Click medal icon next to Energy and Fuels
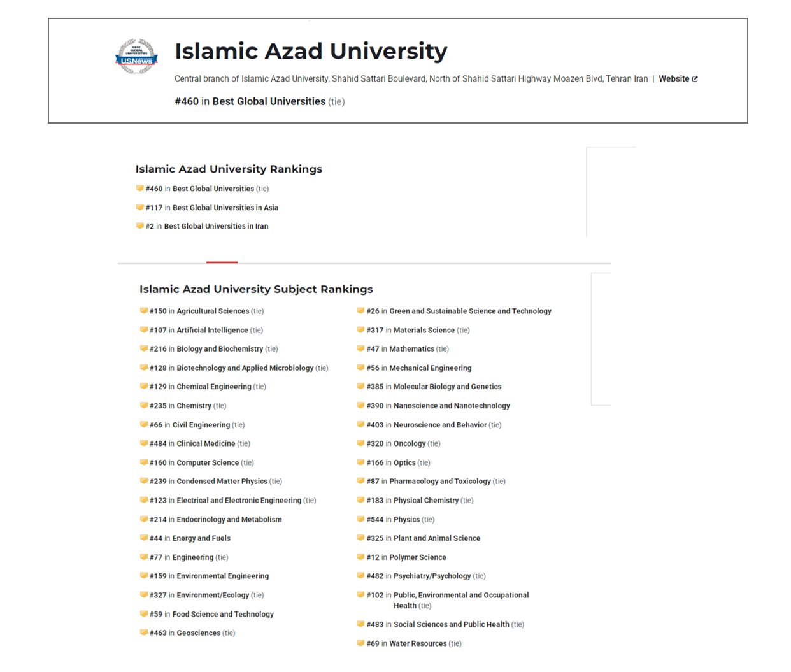The height and width of the screenshot is (672, 791). [x=144, y=538]
